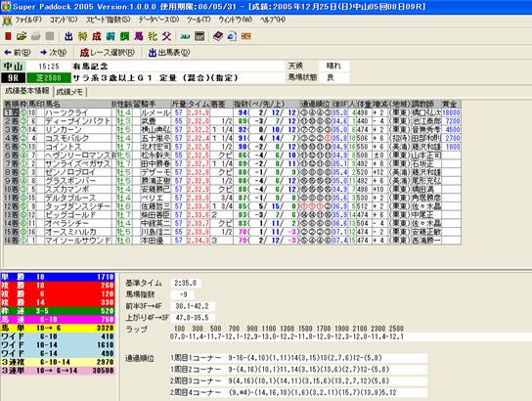Click the yellow 特 toolbar icon
Viewport: 532px width, 401px height.
[x=82, y=36]
